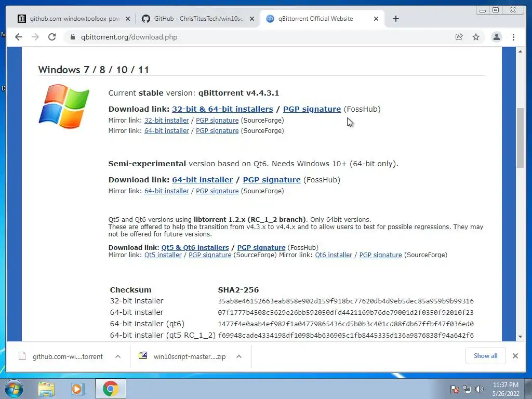The height and width of the screenshot is (399, 532).
Task: Click the vertical scrollbar thumb
Action: [x=520, y=137]
